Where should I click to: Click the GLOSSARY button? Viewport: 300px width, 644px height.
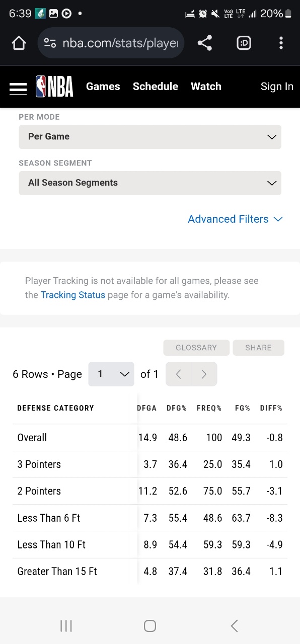click(x=196, y=348)
